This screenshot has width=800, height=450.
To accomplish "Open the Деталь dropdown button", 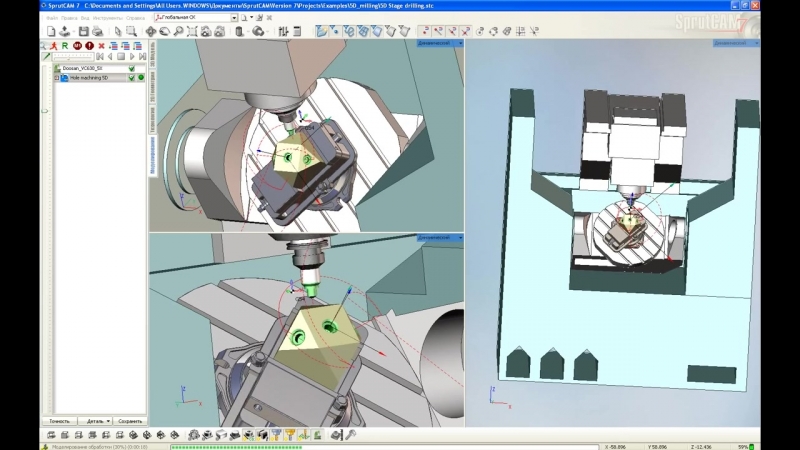I will [95, 421].
